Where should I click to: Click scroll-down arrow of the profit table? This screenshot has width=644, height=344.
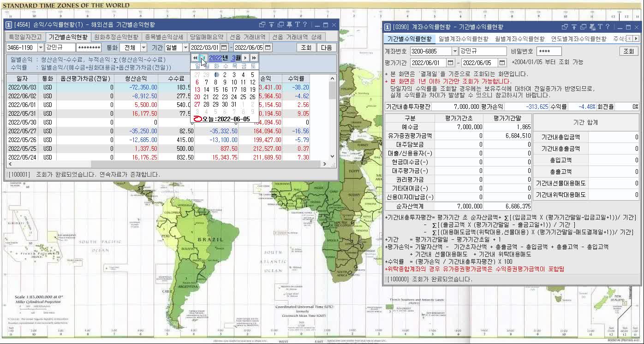click(x=332, y=157)
